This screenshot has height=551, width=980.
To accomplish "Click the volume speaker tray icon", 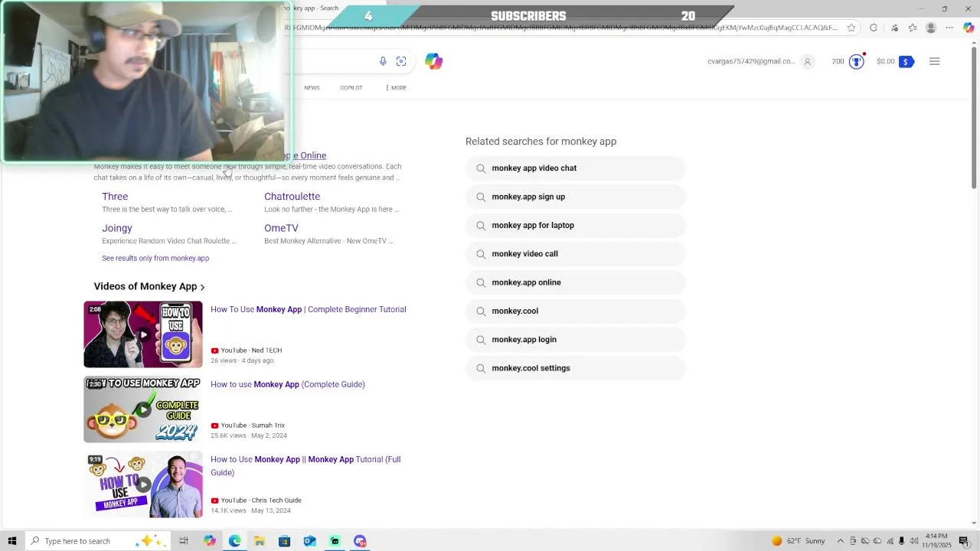I will click(x=914, y=541).
